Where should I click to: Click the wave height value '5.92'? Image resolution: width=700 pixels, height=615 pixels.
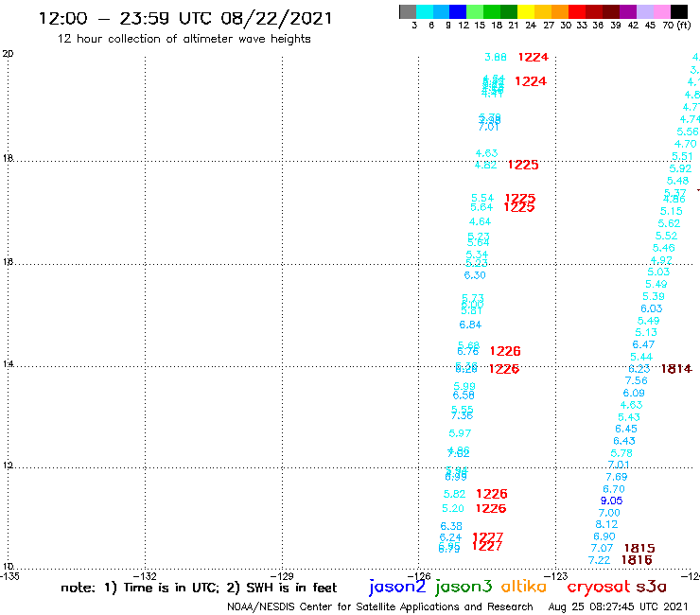pyautogui.click(x=680, y=168)
